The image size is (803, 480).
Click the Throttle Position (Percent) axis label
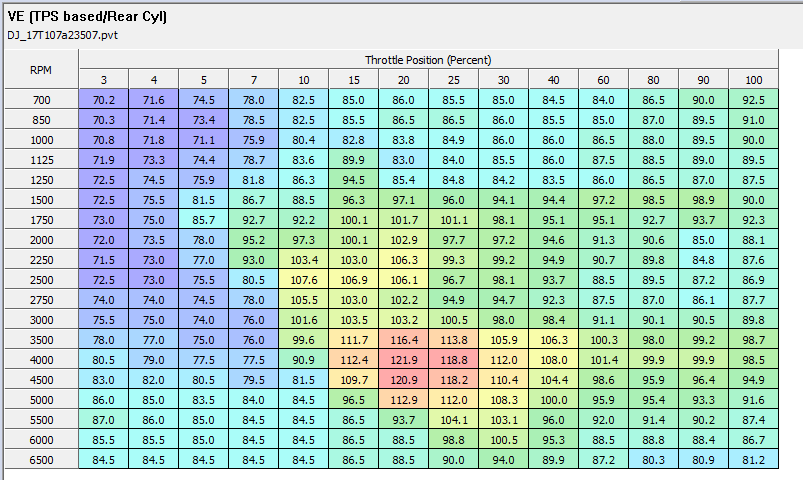point(428,60)
